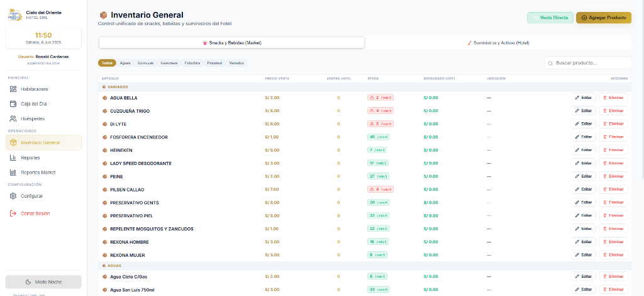644x296 pixels.
Task: Click the UBICACIÓN column header
Action: pos(496,79)
